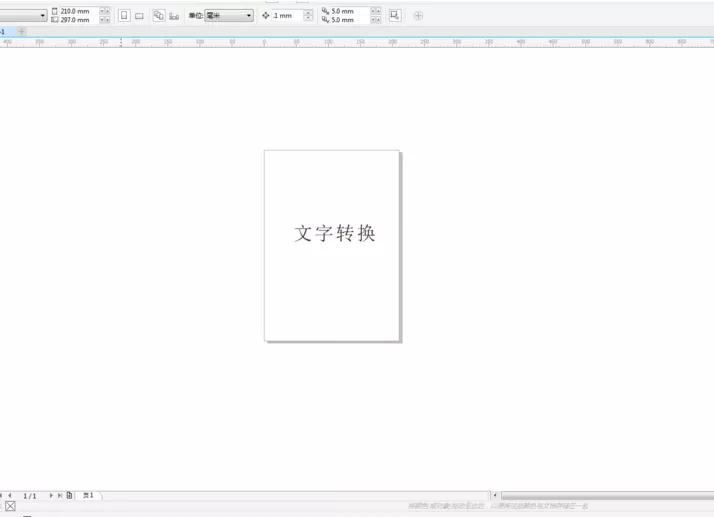Click the nudge distance field .1 mm

[x=287, y=15]
